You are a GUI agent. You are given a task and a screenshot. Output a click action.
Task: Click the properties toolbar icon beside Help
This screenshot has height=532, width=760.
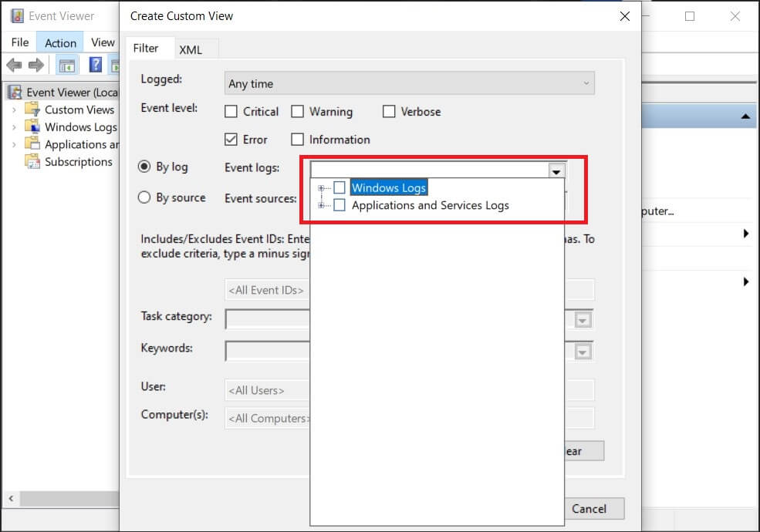(x=114, y=65)
